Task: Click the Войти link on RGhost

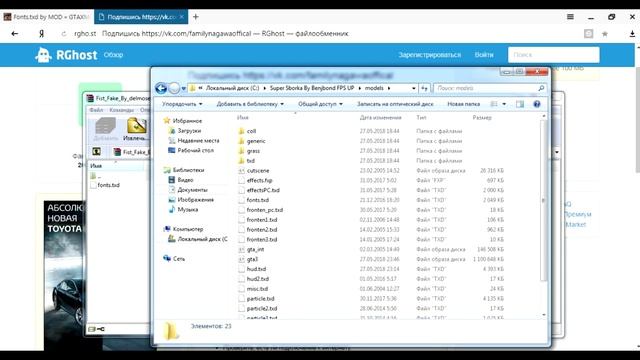Action: 484,55
